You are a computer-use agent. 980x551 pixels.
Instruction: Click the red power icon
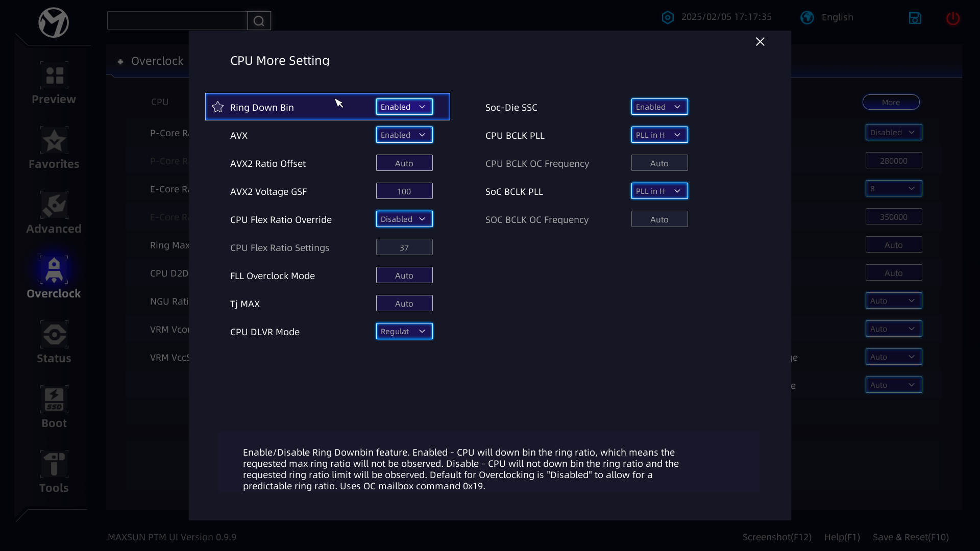(952, 18)
